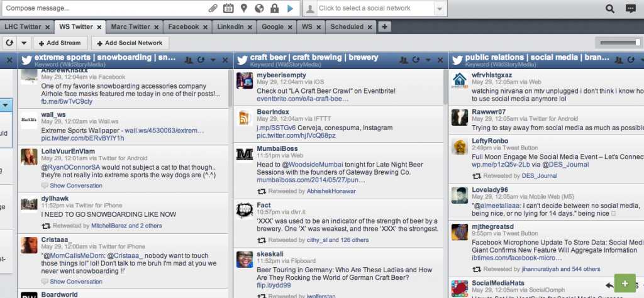644x298 pixels.
Task: Refresh all streams with circular arrow button
Action: click(10, 43)
